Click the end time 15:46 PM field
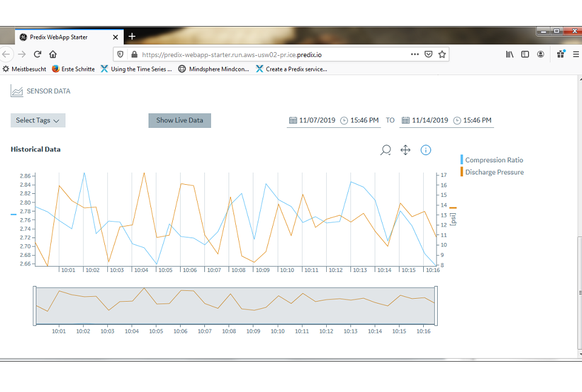 [x=477, y=120]
